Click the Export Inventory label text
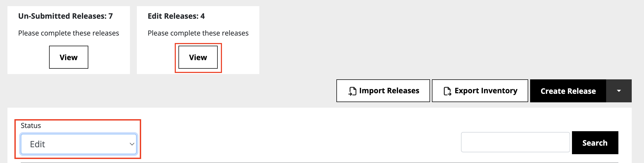The width and height of the screenshot is (644, 163). coord(486,91)
